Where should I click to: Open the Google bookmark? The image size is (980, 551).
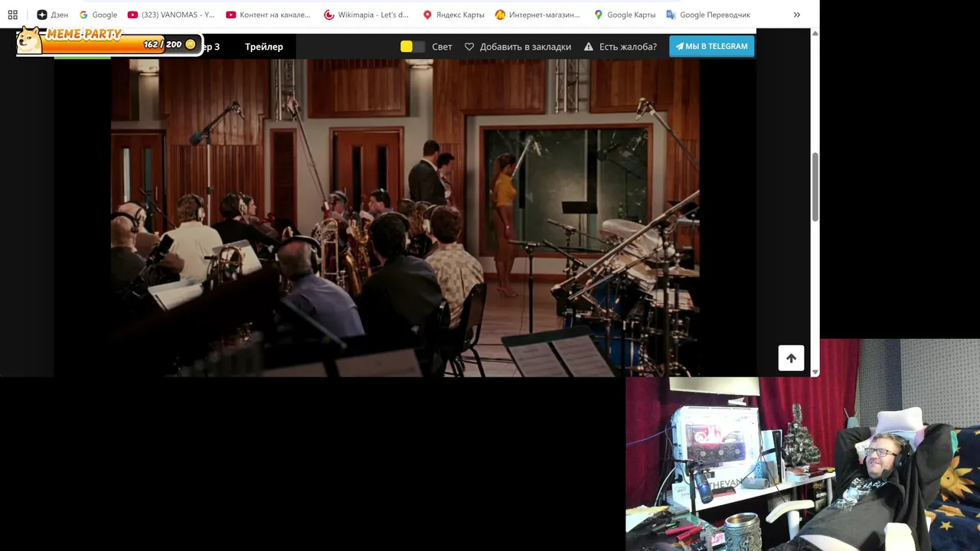point(98,15)
